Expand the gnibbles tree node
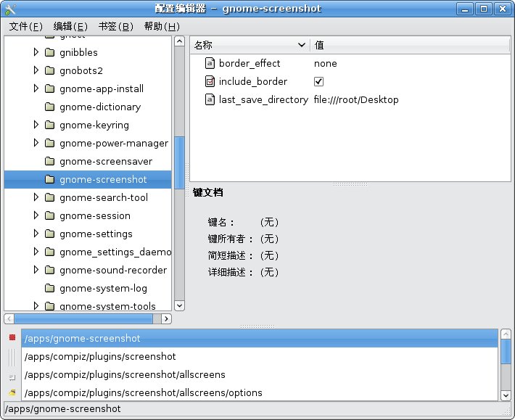The image size is (515, 420). pos(36,52)
